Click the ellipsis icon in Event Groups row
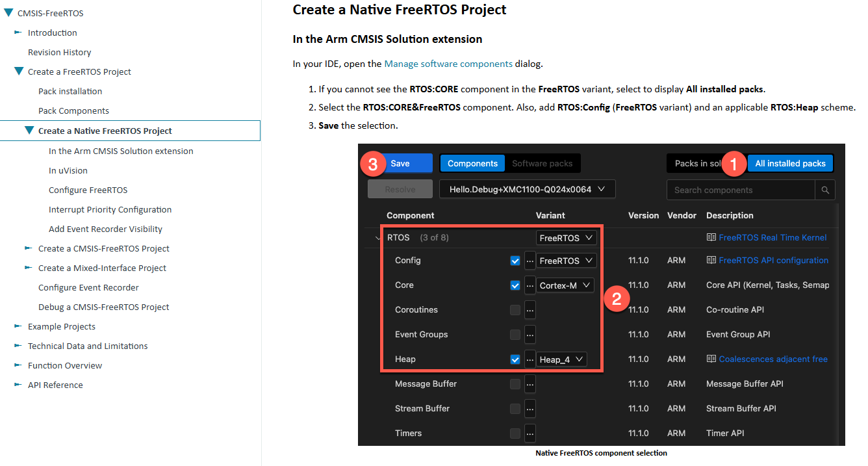The width and height of the screenshot is (868, 466). tap(530, 335)
